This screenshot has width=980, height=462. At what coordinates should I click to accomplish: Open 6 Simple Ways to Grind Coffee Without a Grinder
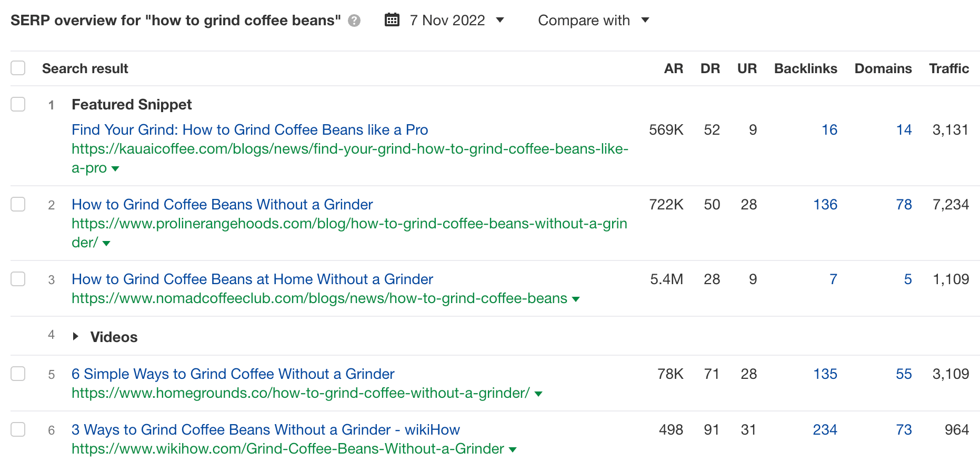click(233, 374)
